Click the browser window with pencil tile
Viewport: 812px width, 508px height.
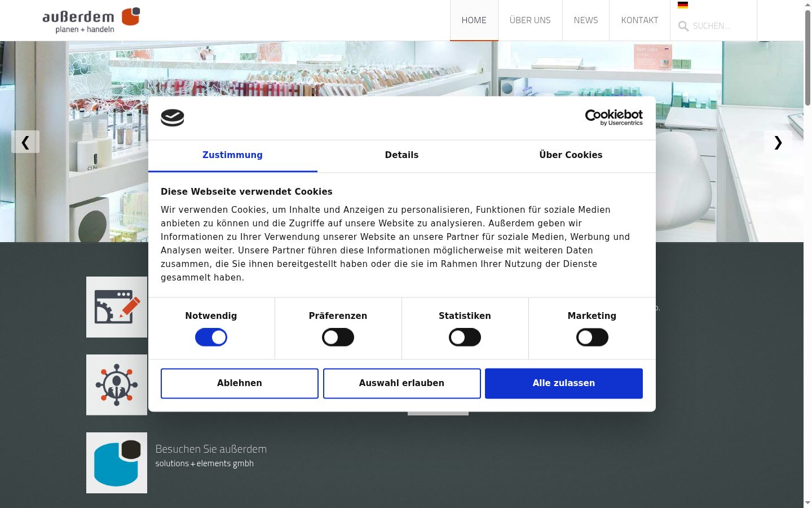117,307
